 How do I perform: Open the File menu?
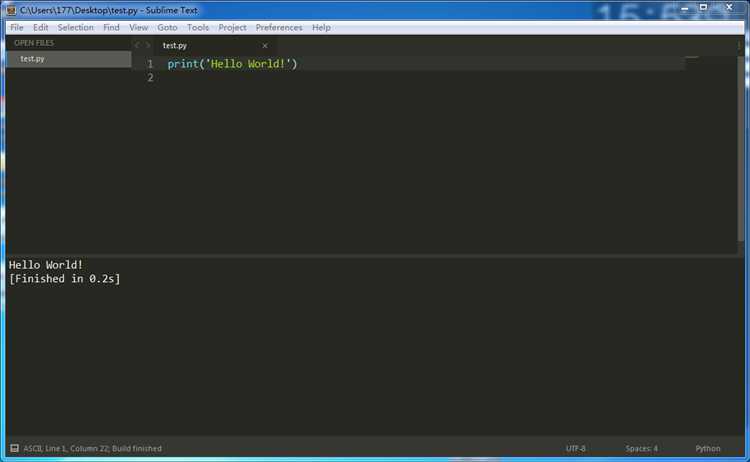(16, 27)
